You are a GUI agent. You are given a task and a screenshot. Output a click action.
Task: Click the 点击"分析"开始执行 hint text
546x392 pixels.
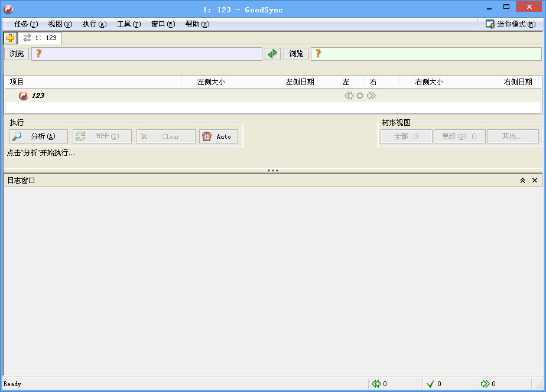41,153
